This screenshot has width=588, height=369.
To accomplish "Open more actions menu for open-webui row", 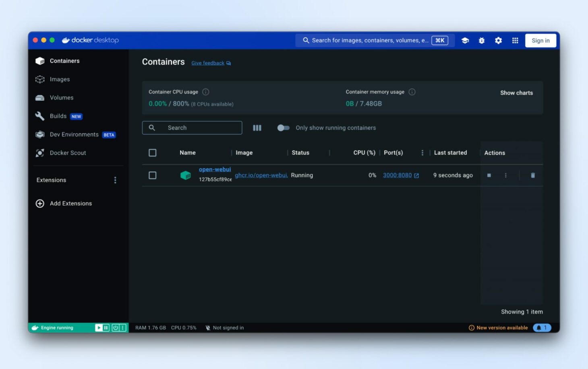I will pos(505,175).
